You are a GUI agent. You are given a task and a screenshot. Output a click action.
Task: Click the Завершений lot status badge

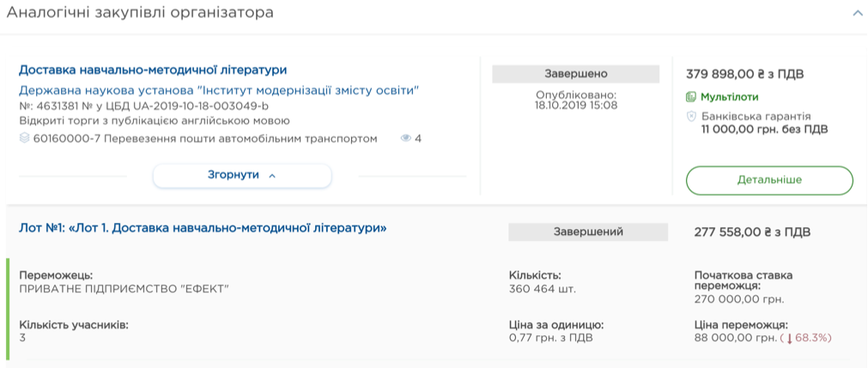(x=587, y=232)
